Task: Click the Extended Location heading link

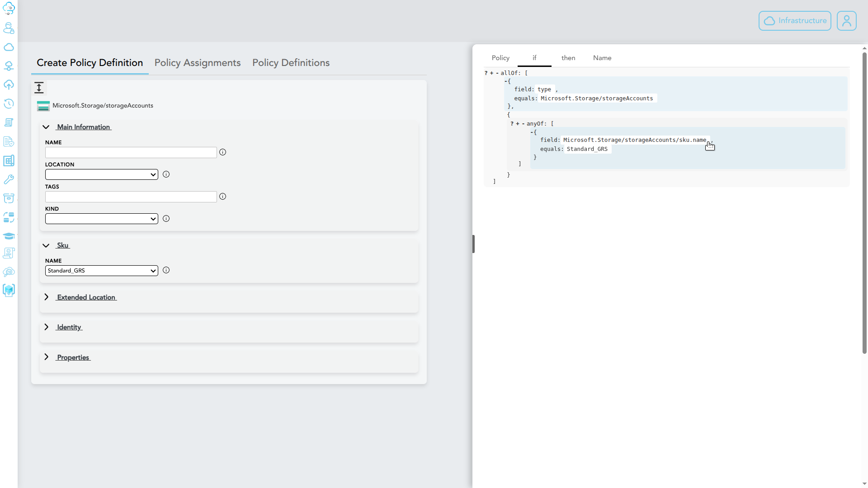Action: tap(86, 297)
